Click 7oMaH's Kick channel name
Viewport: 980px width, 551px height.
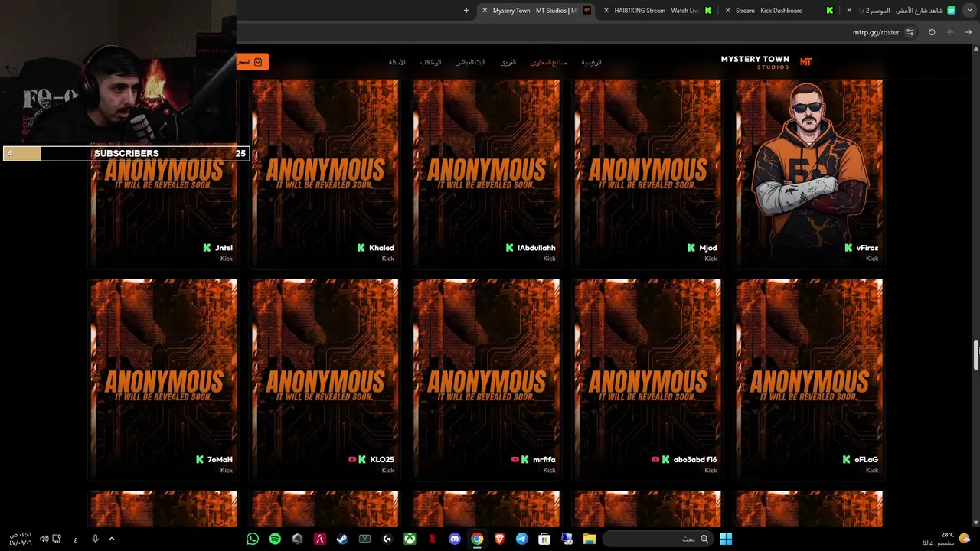pyautogui.click(x=220, y=460)
